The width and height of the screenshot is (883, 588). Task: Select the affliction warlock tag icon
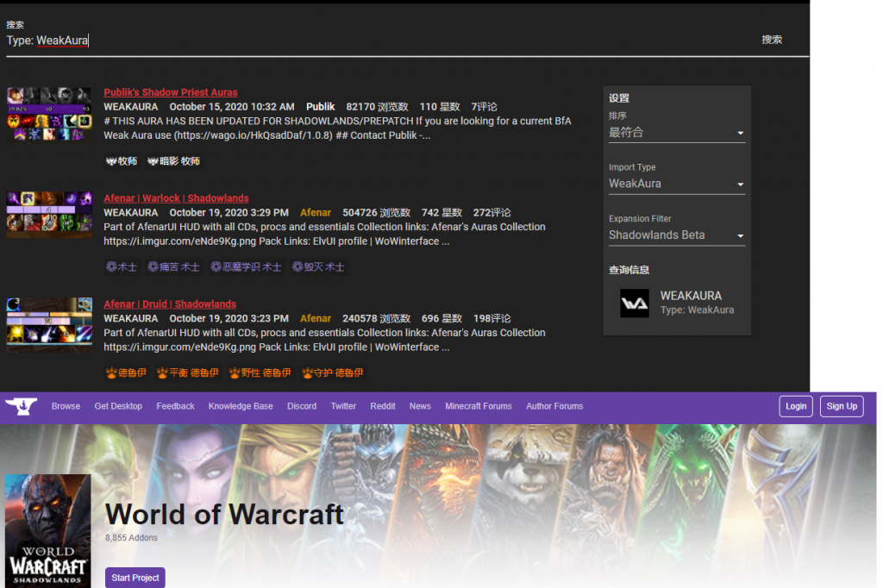pos(153,267)
